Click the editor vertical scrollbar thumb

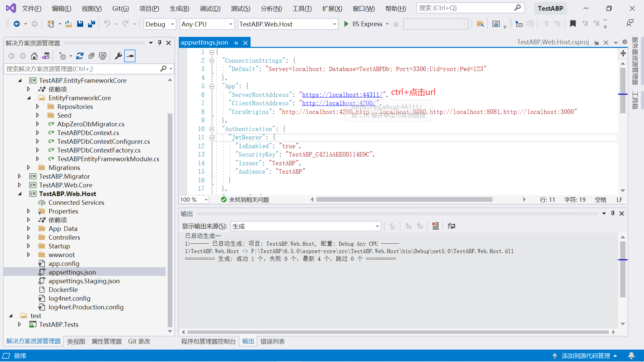(623, 90)
